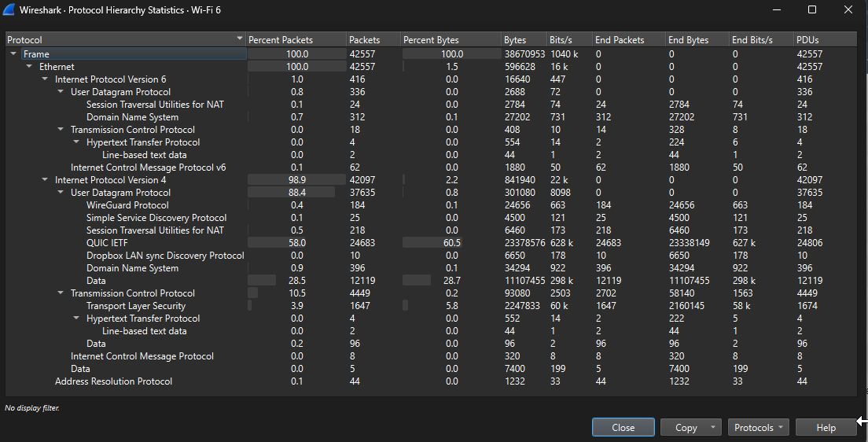Select the Transport Layer Security row
The image size is (868, 442).
(431, 306)
